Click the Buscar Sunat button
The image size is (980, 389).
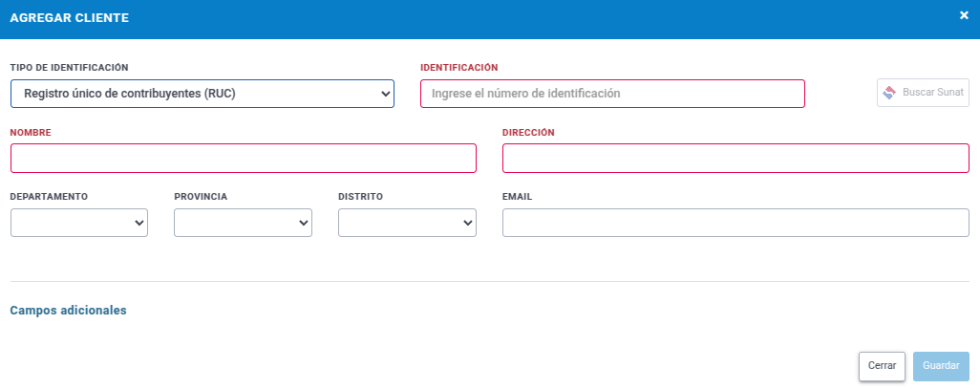pyautogui.click(x=923, y=93)
